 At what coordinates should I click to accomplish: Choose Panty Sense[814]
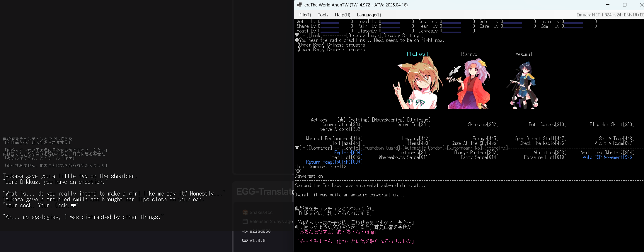click(480, 157)
